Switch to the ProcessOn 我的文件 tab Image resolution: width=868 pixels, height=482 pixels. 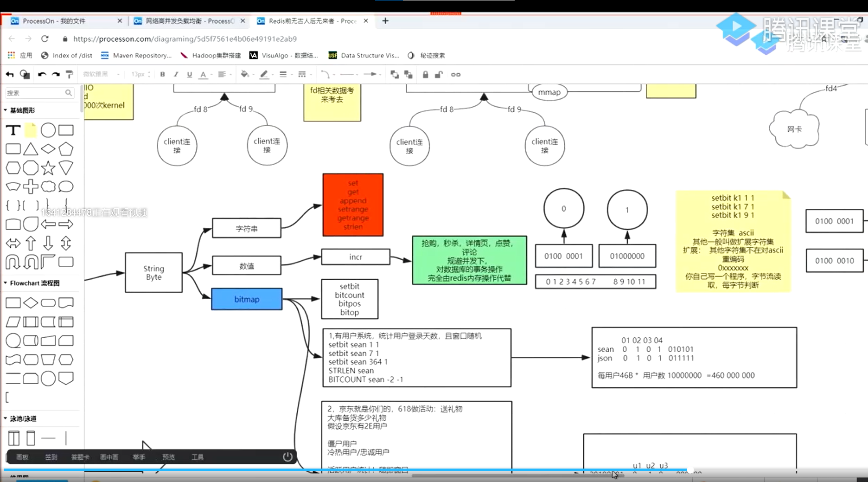67,21
